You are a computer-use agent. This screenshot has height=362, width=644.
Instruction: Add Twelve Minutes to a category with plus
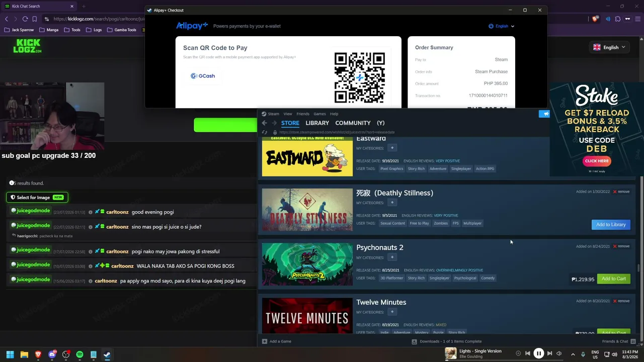pyautogui.click(x=392, y=312)
